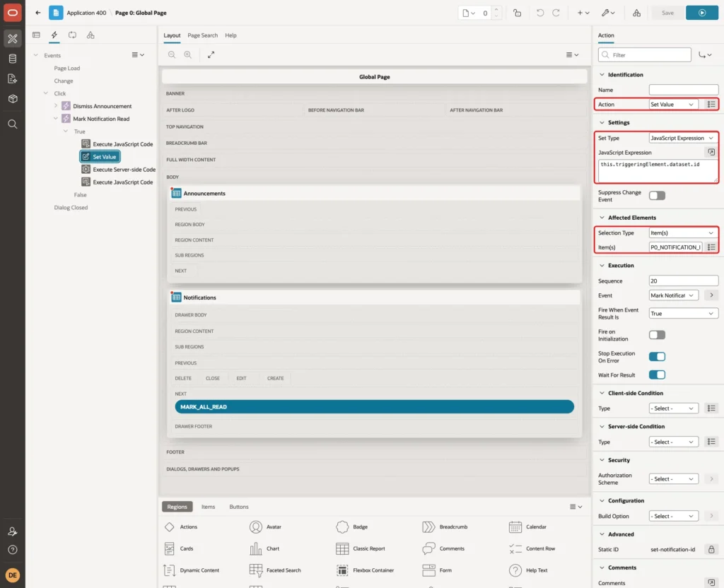Toggle Suppress Change Event switch
This screenshot has width=724, height=588.
(657, 196)
